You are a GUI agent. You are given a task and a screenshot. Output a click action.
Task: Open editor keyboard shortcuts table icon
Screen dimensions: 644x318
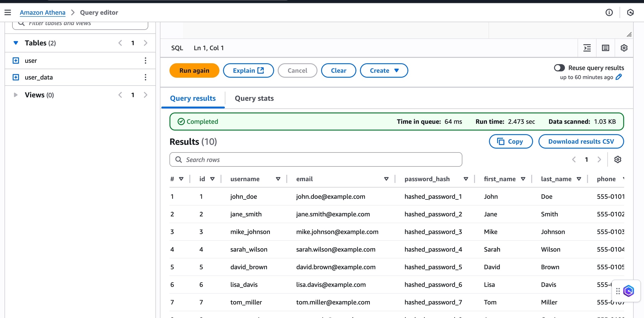click(x=605, y=48)
